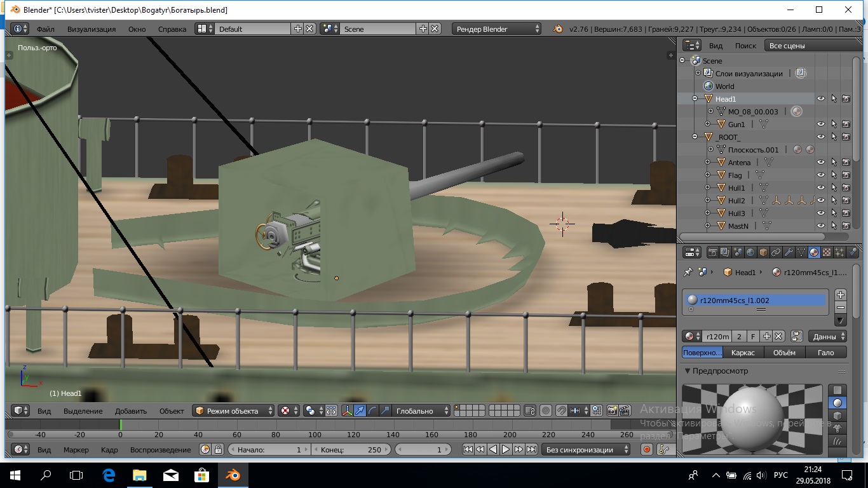Click the OpenGL render image camera icon

coord(613,410)
